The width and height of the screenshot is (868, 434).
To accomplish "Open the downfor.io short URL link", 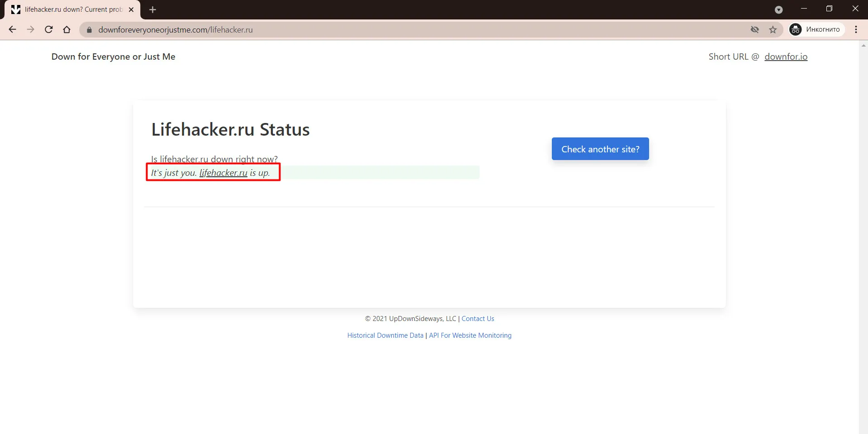I will pyautogui.click(x=786, y=57).
